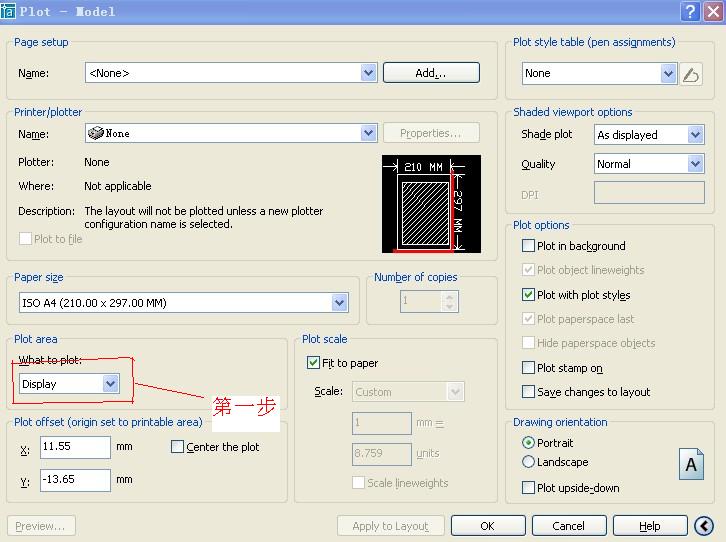Click the Cancel button
The image size is (726, 542).
tap(569, 526)
